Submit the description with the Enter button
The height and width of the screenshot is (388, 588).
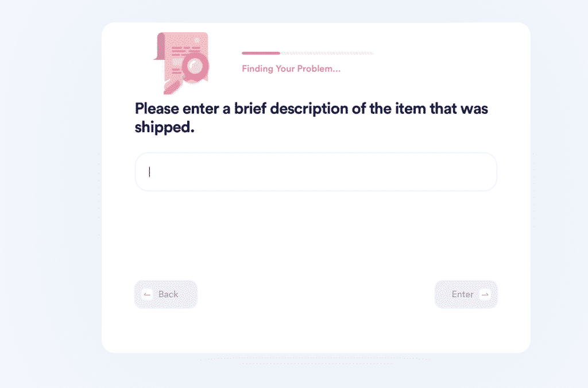[466, 294]
